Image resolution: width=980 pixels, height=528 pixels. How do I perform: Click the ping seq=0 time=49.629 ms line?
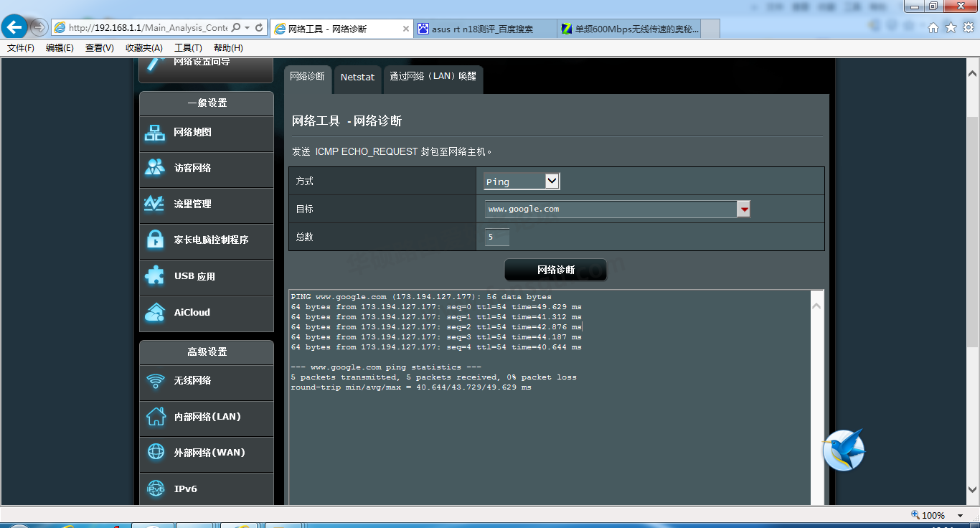click(436, 307)
